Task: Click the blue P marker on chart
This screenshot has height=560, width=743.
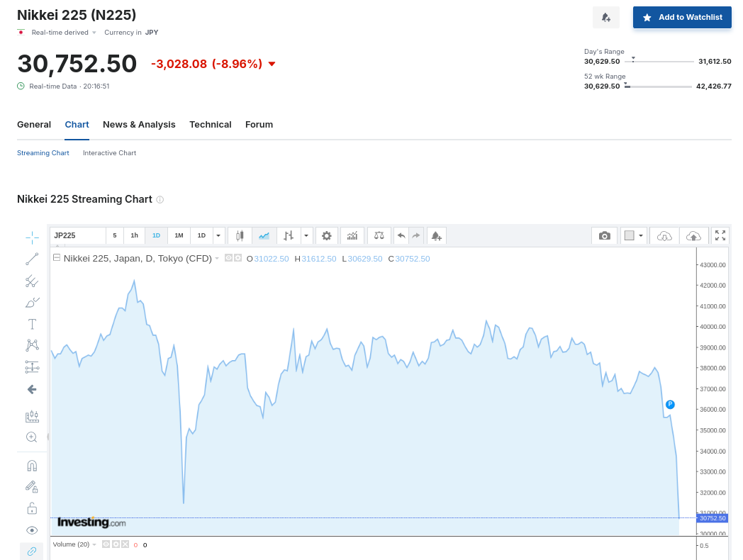Action: point(670,405)
